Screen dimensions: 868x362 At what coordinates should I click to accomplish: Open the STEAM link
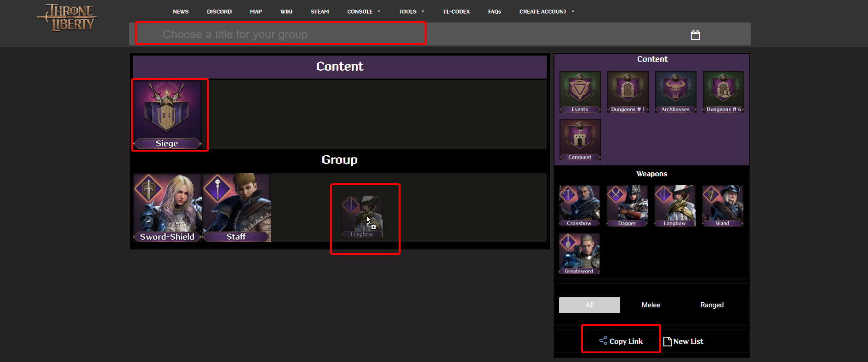(320, 11)
